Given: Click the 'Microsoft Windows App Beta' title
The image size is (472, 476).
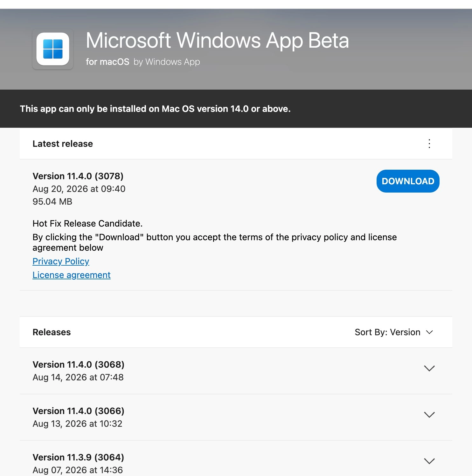Looking at the screenshot, I should (218, 40).
